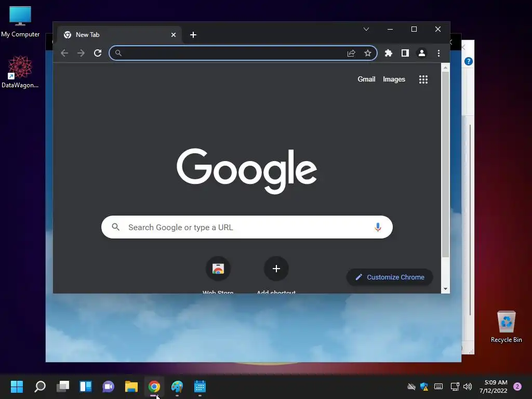Image resolution: width=532 pixels, height=399 pixels.
Task: Open Windows Start menu
Action: 17,387
